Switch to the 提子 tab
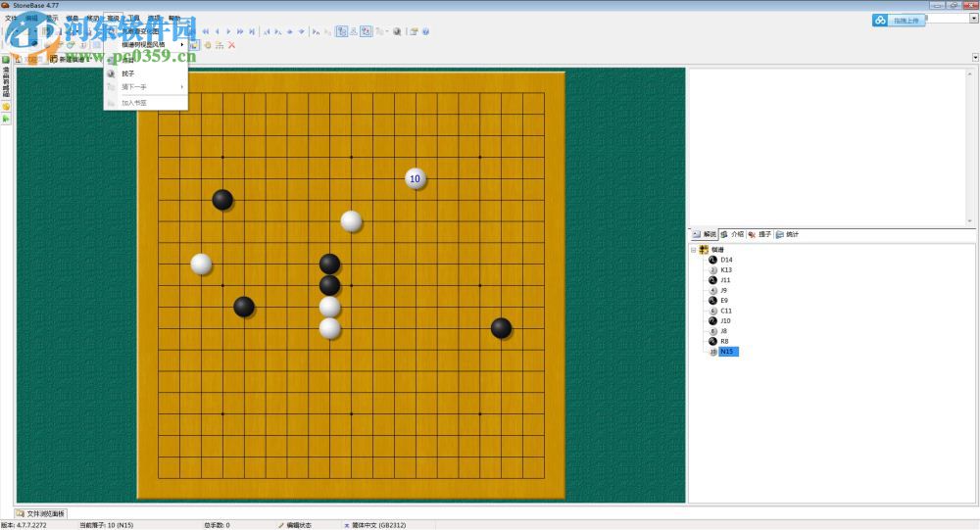Viewport: 980px width, 530px height. [x=759, y=234]
